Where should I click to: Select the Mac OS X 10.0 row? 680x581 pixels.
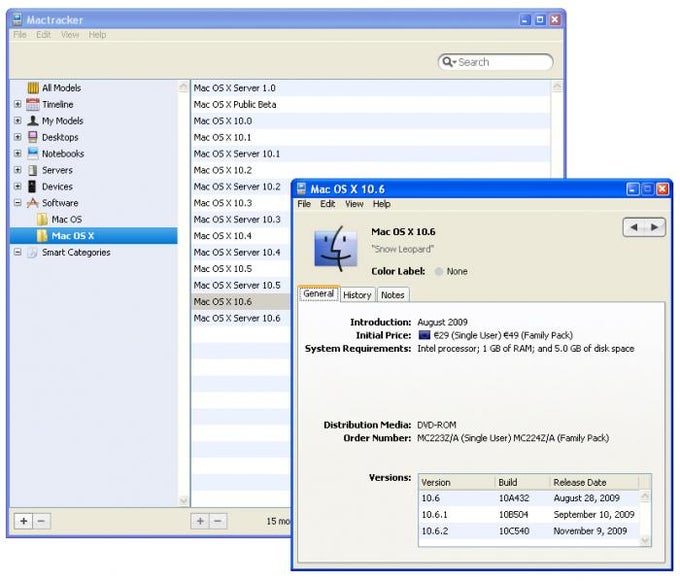371,121
